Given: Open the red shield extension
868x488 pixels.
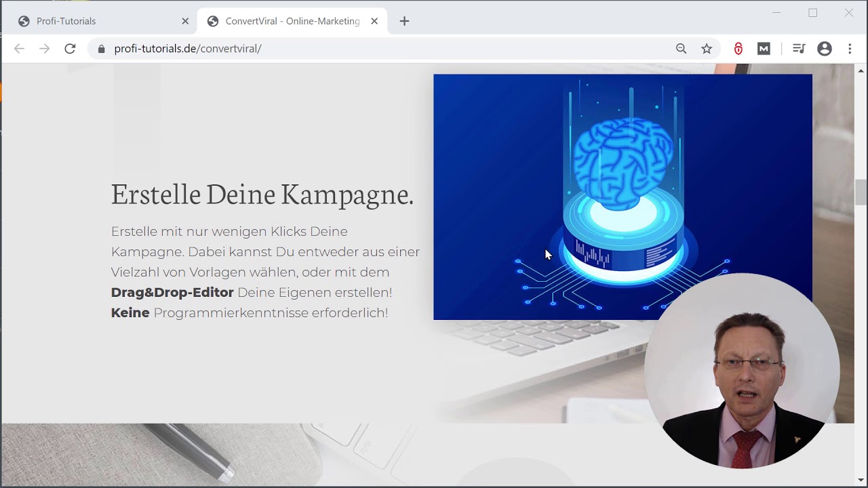Looking at the screenshot, I should point(738,49).
